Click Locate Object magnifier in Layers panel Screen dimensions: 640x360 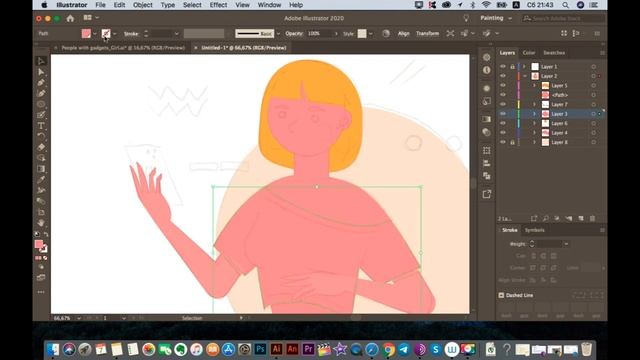point(546,219)
